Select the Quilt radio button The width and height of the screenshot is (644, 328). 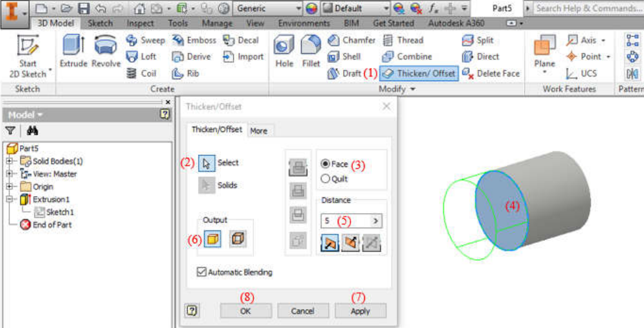(x=325, y=179)
